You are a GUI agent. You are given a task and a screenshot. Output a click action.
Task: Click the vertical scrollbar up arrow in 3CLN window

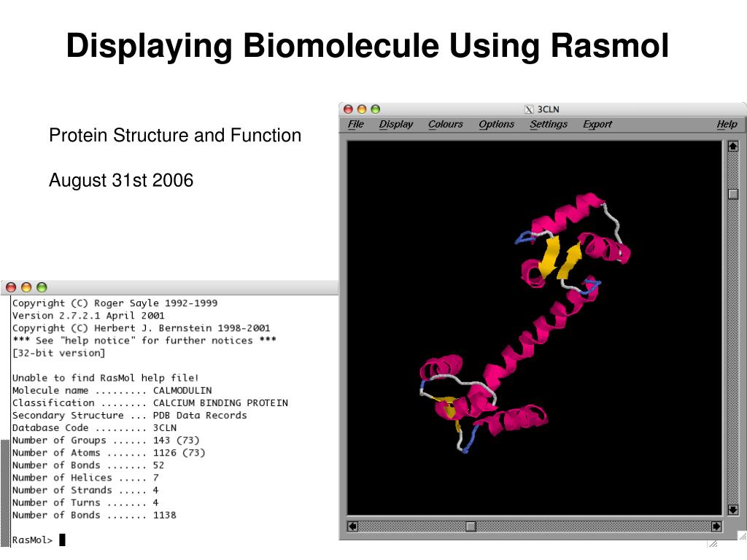(733, 146)
